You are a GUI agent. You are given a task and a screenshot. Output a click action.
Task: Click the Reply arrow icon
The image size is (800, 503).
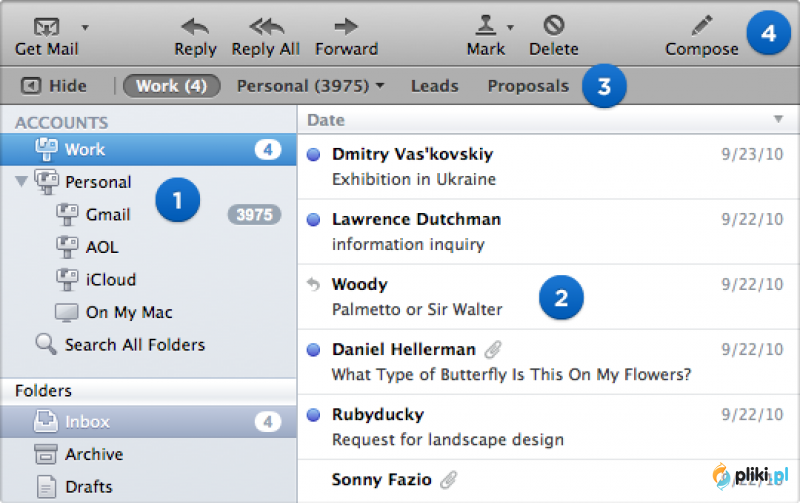point(195,27)
